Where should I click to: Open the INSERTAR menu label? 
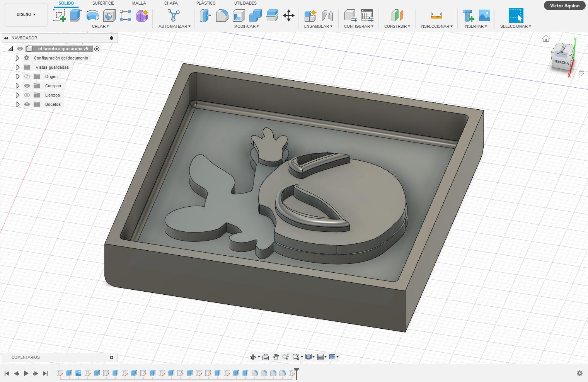(476, 26)
